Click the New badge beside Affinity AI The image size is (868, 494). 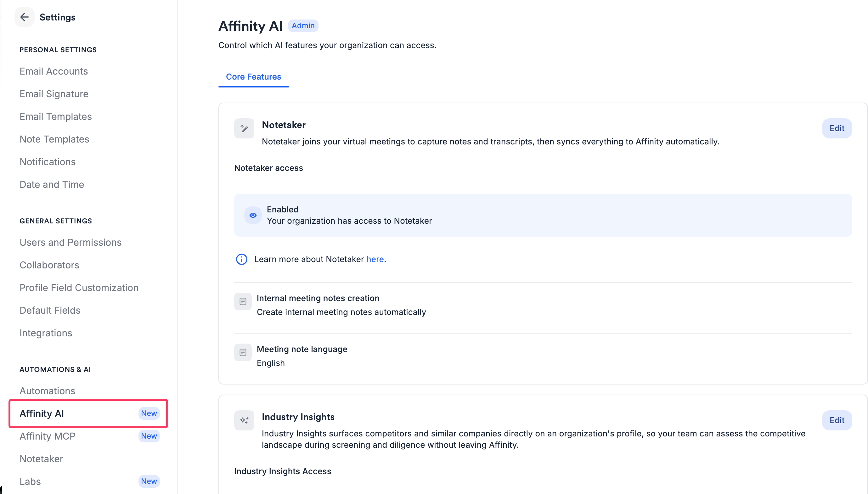coord(149,413)
